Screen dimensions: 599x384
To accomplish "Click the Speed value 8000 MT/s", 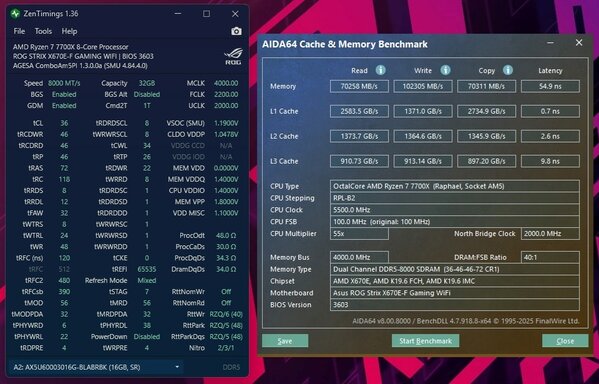I will (64, 83).
